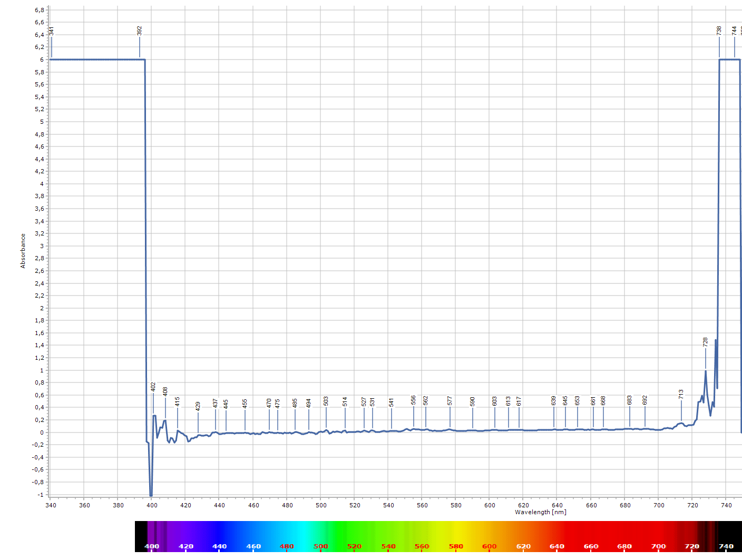Click the 440 blue region in spectrum bar
742x560 pixels.
(x=219, y=535)
